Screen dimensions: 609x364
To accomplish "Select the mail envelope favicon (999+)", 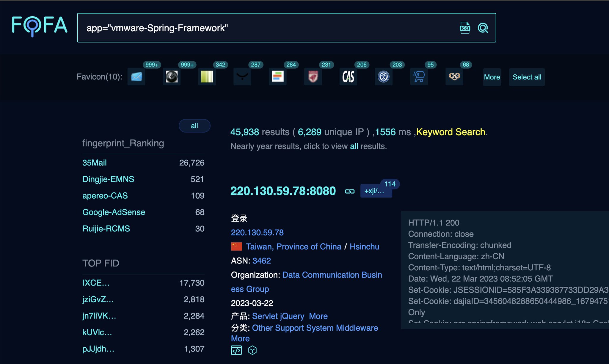I will [136, 77].
